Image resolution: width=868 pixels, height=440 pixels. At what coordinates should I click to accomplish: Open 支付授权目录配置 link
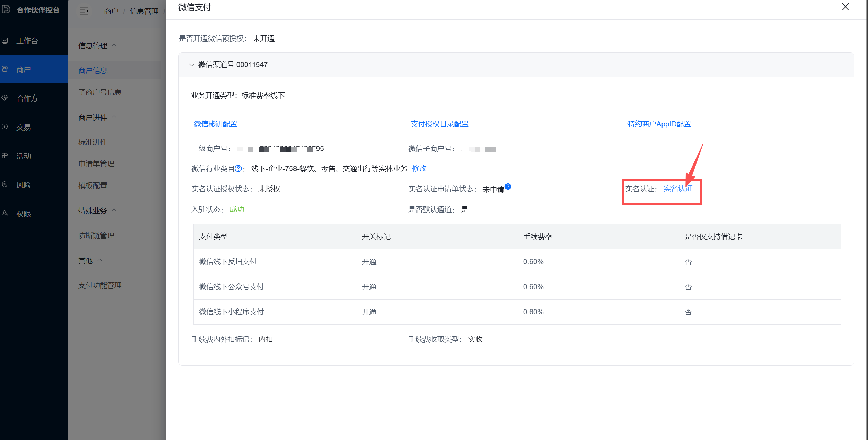click(x=439, y=124)
